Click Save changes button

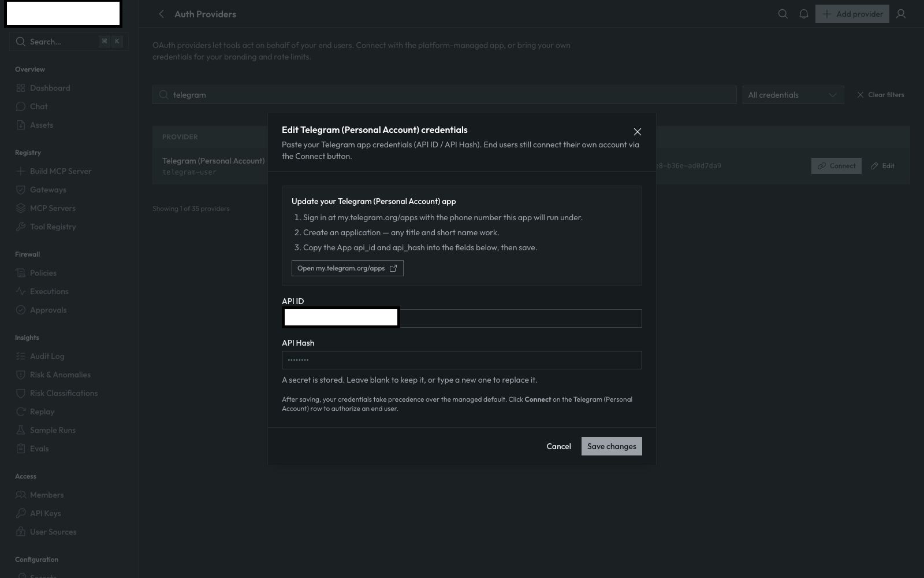[x=612, y=446]
